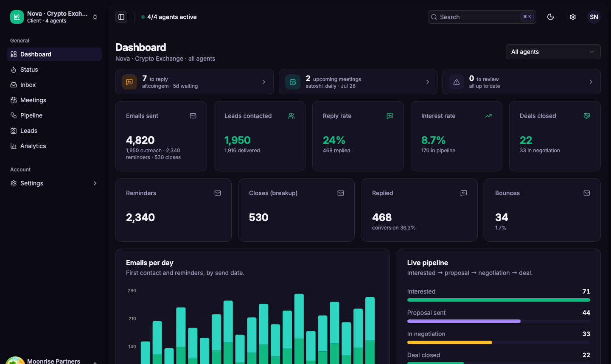
Task: Open settings gear in top bar
Action: tap(573, 17)
